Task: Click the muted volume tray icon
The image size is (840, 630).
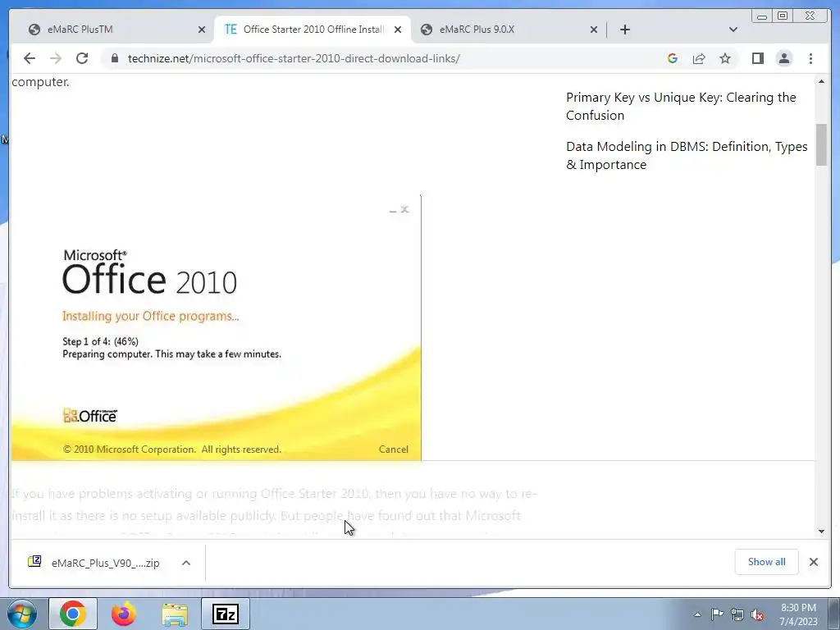Action: pos(757,614)
